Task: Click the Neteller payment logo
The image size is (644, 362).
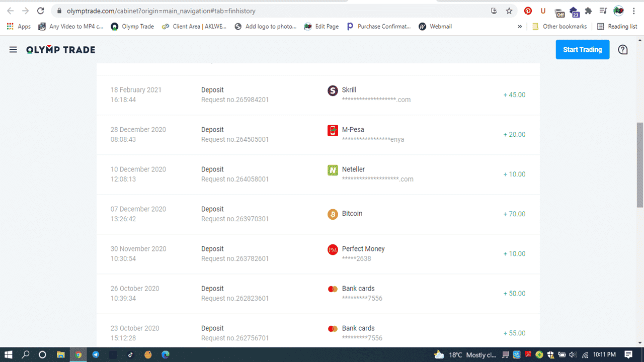Action: point(333,170)
